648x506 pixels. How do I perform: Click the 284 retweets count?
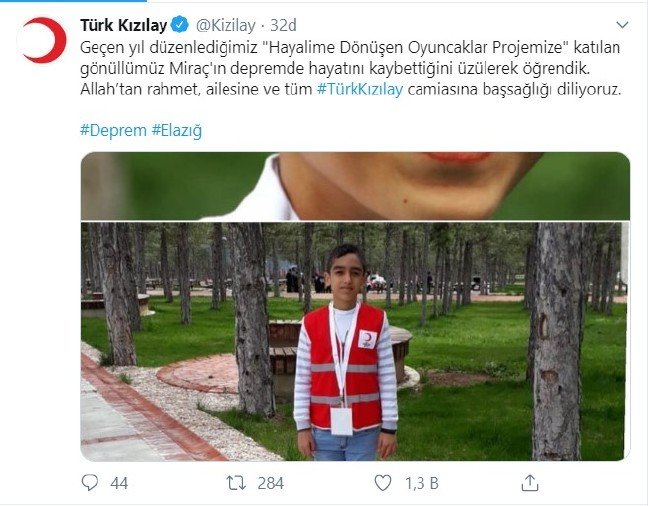(270, 483)
